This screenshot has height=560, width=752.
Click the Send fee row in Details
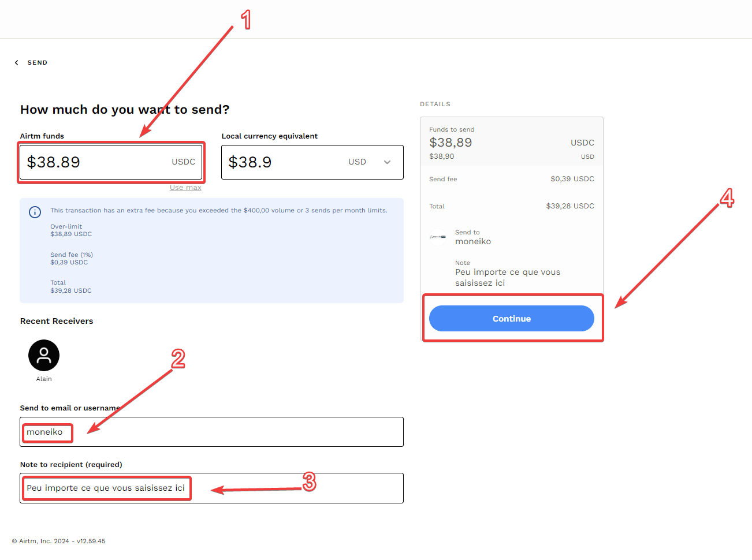[x=511, y=179]
